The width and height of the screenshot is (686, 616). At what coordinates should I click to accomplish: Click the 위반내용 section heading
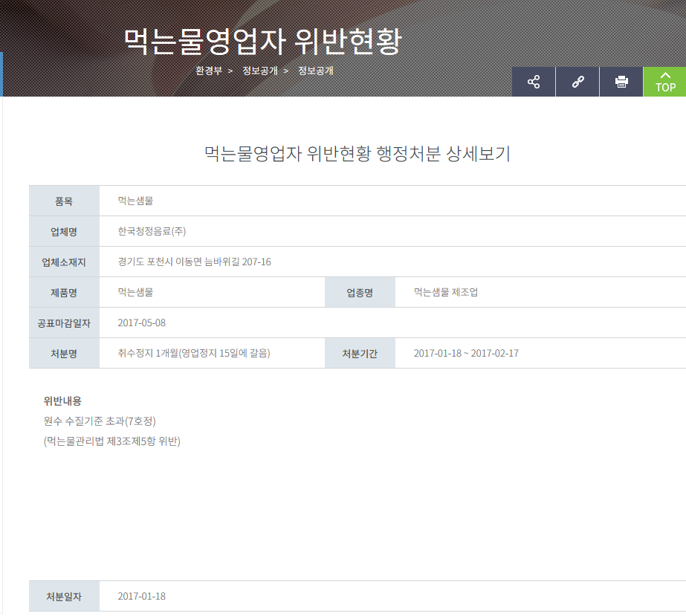[x=62, y=401]
